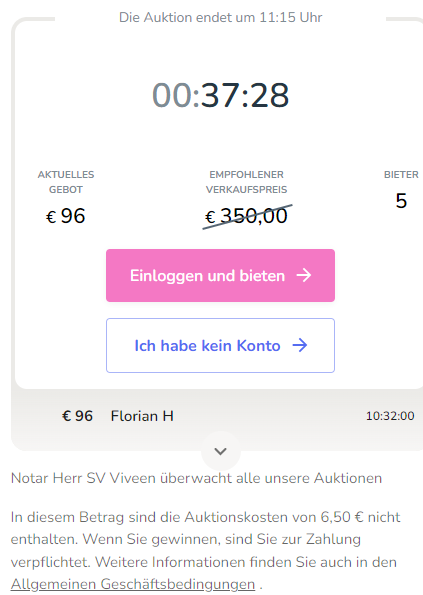Click the BIETER label
Image resolution: width=423 pixels, height=595 pixels.
401,175
